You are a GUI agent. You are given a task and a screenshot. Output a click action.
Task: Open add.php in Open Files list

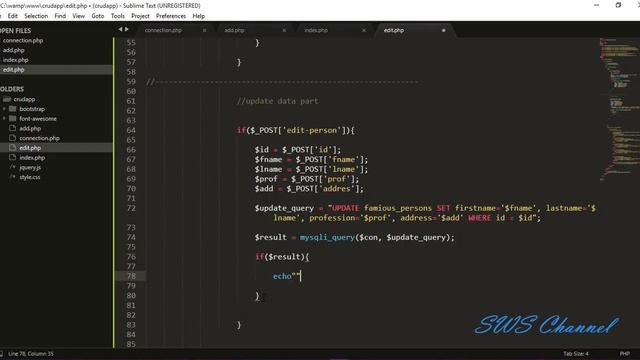click(14, 50)
